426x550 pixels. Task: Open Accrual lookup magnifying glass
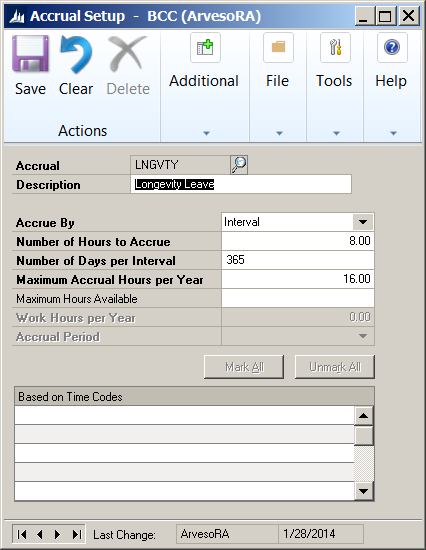(239, 165)
